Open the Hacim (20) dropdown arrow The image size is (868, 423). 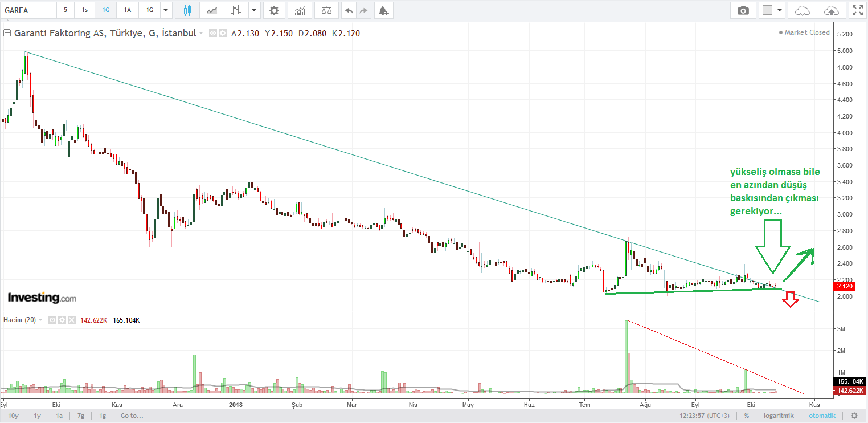pyautogui.click(x=42, y=320)
